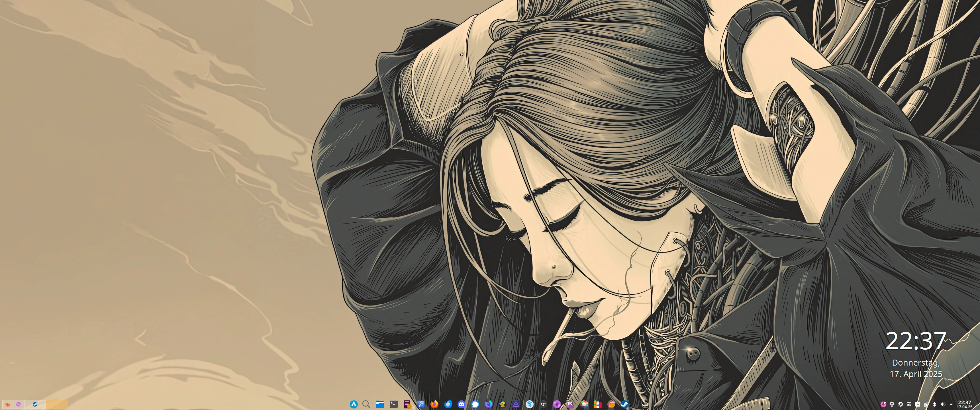Open Bluetooth settings from the tray
This screenshot has width=980, height=410.
tap(934, 404)
